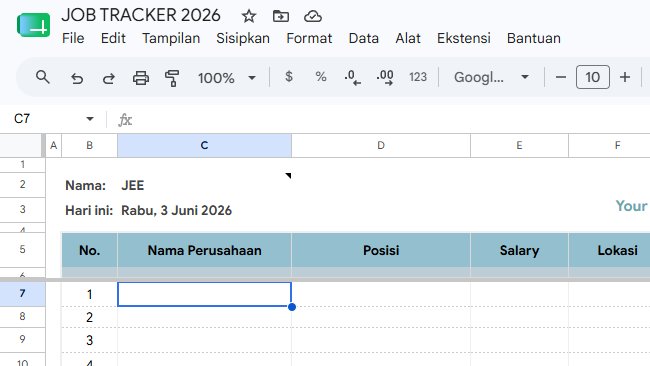This screenshot has height=366, width=650.
Task: Click the cell numbered 3 in No. column
Action: [x=90, y=340]
